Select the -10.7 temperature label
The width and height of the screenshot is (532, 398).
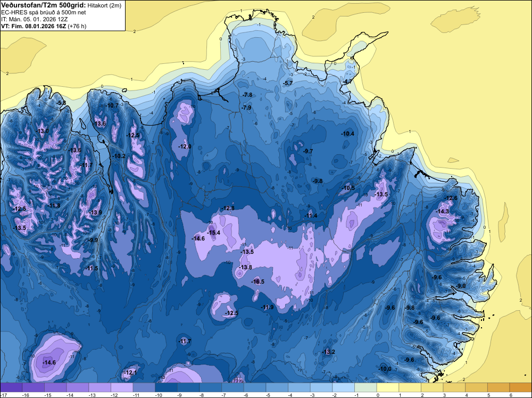point(112,105)
